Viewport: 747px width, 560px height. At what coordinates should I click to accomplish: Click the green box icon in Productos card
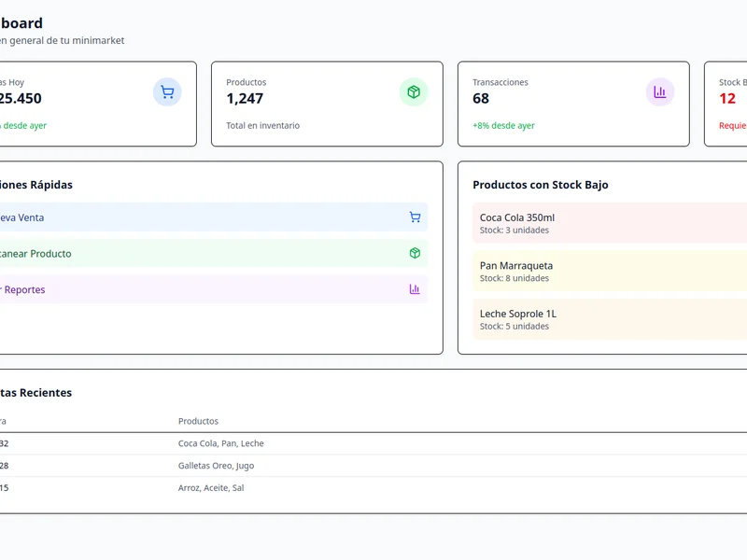coord(414,92)
